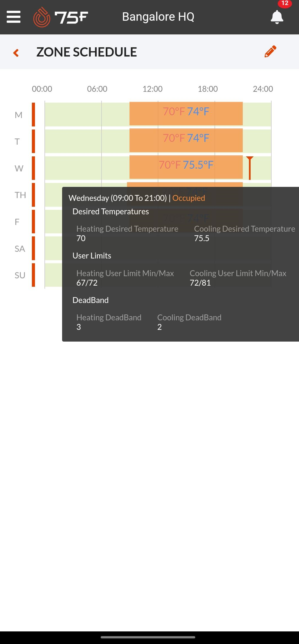Select Monday's 70°F 74°F occupied block
This screenshot has height=644, width=299.
(x=186, y=113)
